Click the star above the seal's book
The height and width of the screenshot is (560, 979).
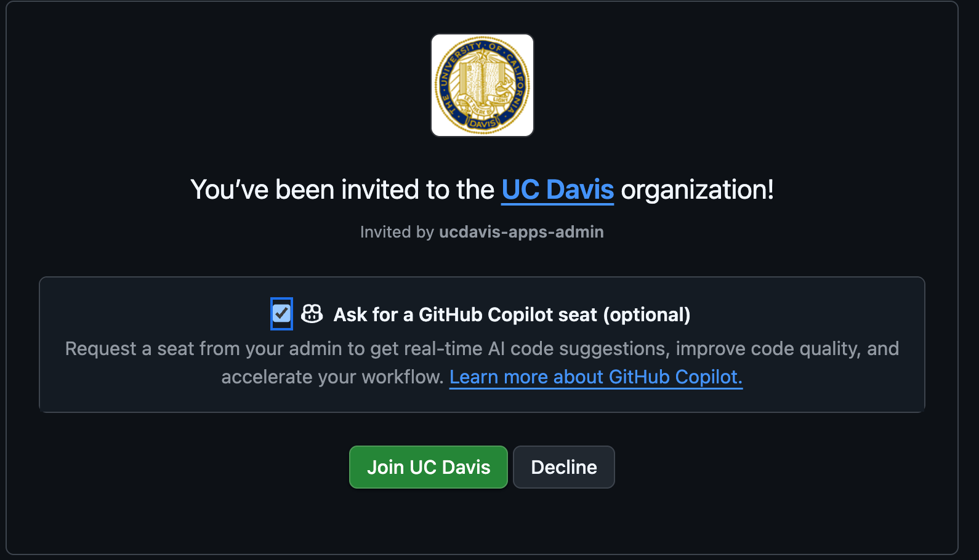[482, 55]
